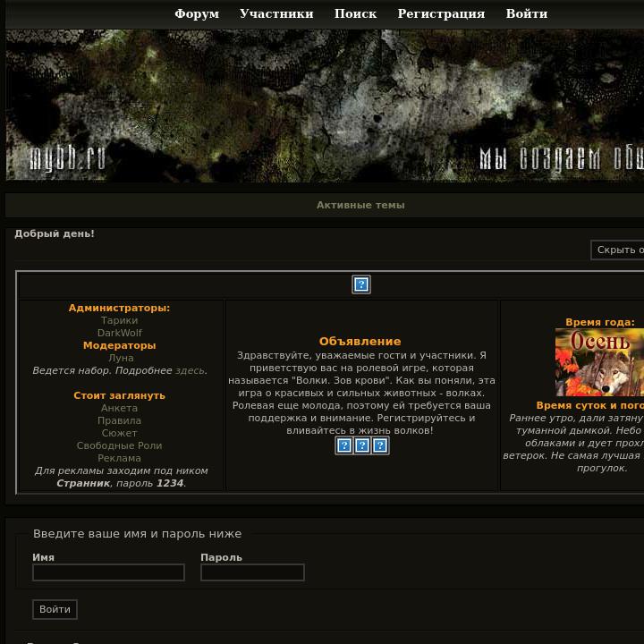Click the question-mark icon above the announcement

point(361,284)
